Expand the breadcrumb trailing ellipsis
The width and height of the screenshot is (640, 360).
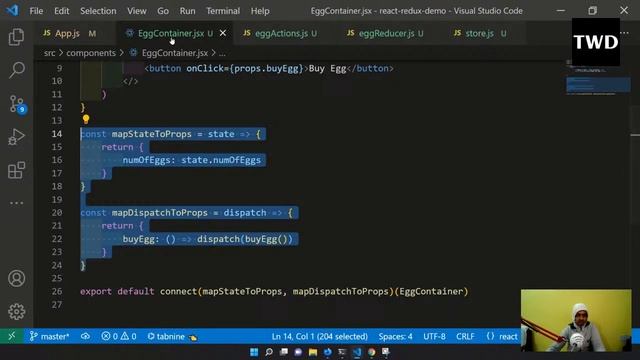coord(222,53)
